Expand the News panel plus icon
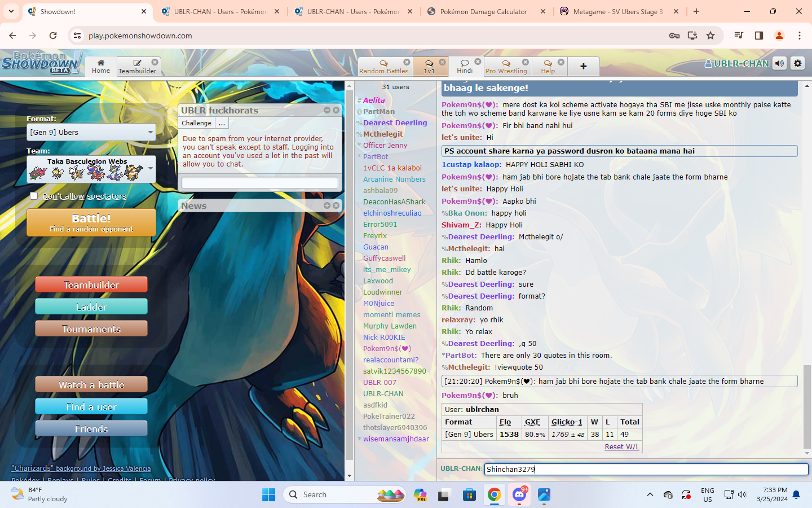This screenshot has height=508, width=812. tap(327, 205)
